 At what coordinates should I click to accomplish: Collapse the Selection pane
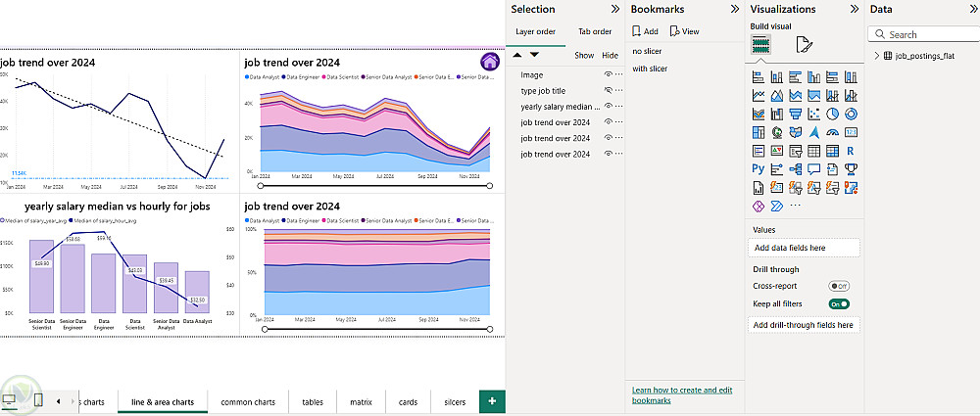[614, 9]
